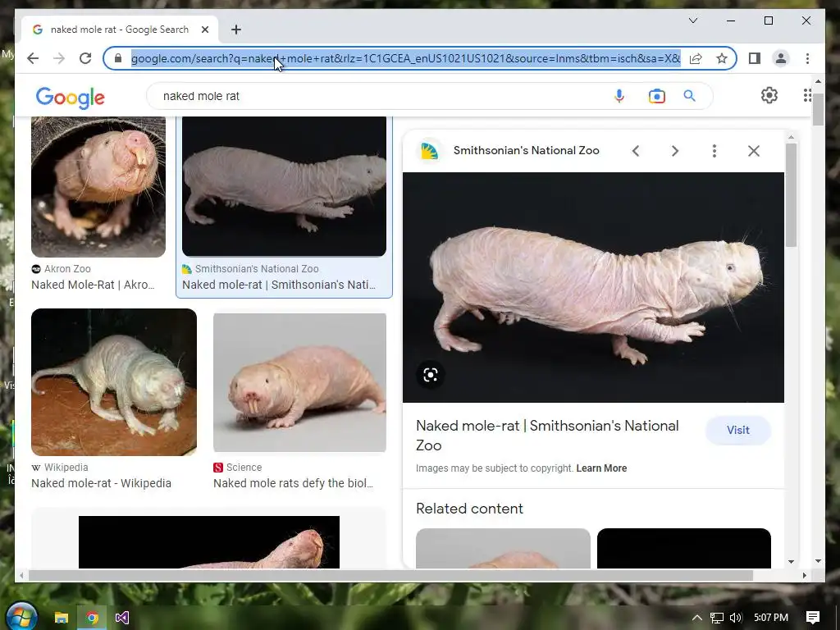840x630 pixels.
Task: Search by image with the camera icon
Action: click(x=656, y=96)
